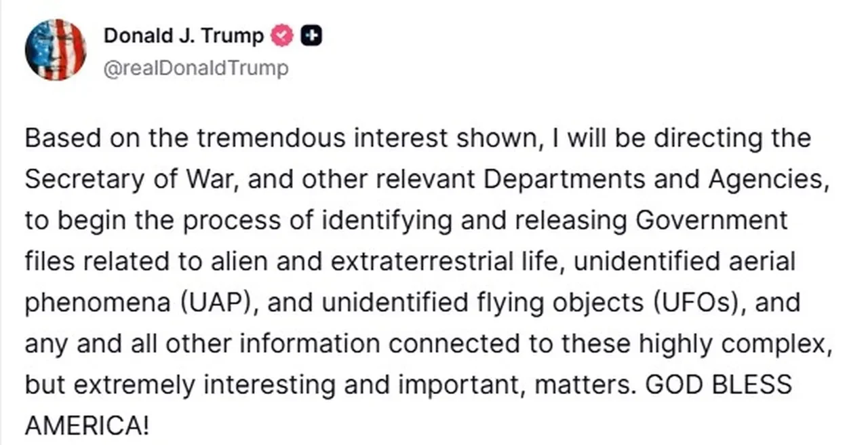Click the @realDonaldTrump handle
Viewport: 868px width, 445px height.
pos(195,68)
